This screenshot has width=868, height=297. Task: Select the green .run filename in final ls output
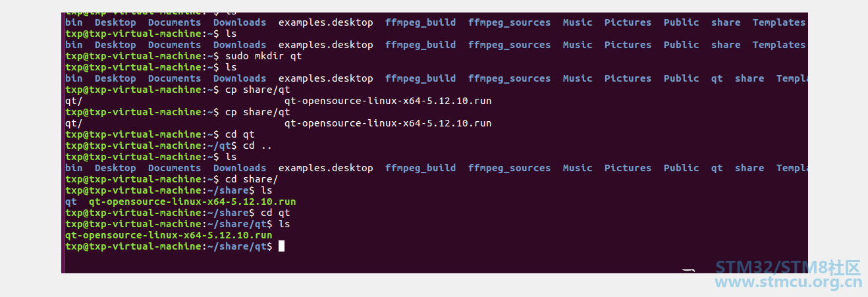[x=169, y=235]
